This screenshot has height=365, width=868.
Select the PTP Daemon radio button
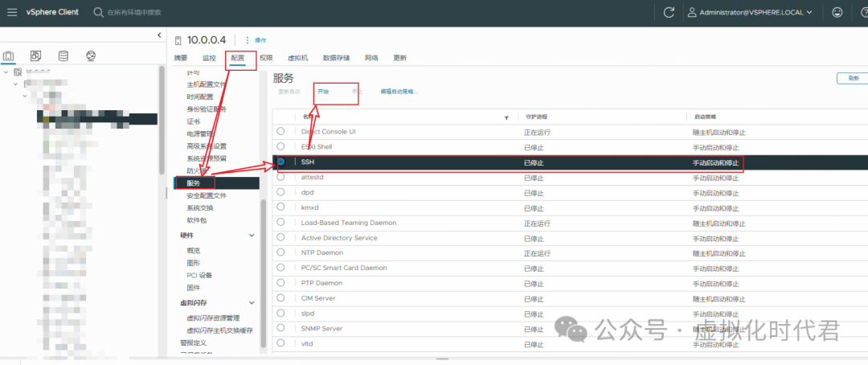(280, 282)
